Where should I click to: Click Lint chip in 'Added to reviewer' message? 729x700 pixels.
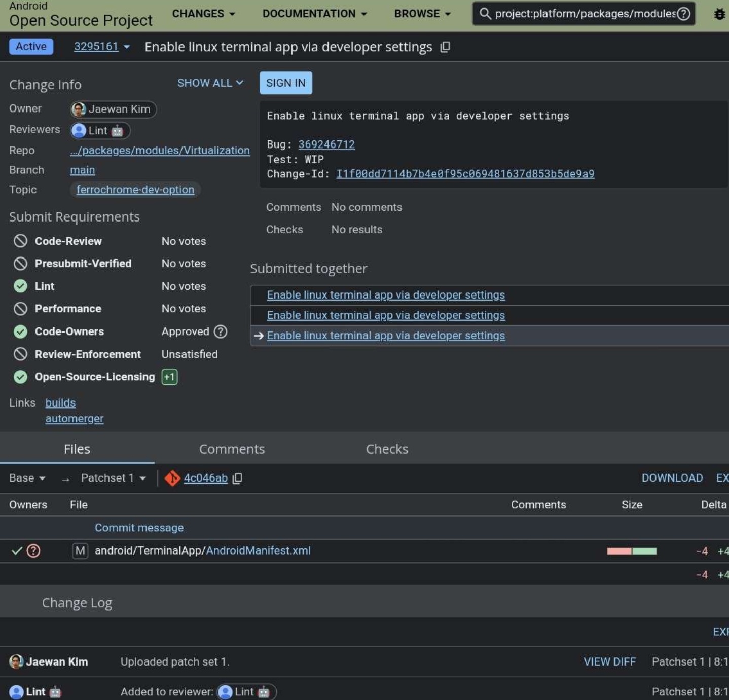pos(247,692)
